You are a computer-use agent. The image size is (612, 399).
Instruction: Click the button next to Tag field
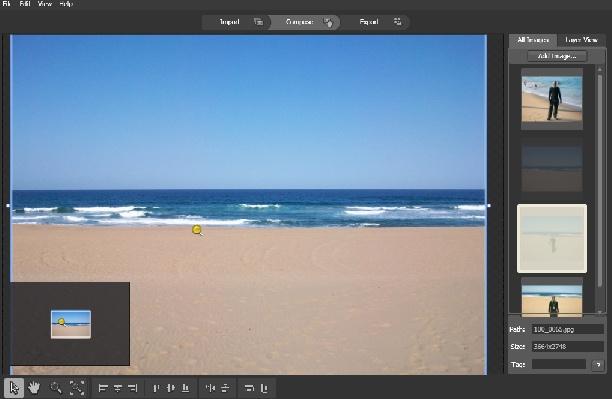point(598,365)
